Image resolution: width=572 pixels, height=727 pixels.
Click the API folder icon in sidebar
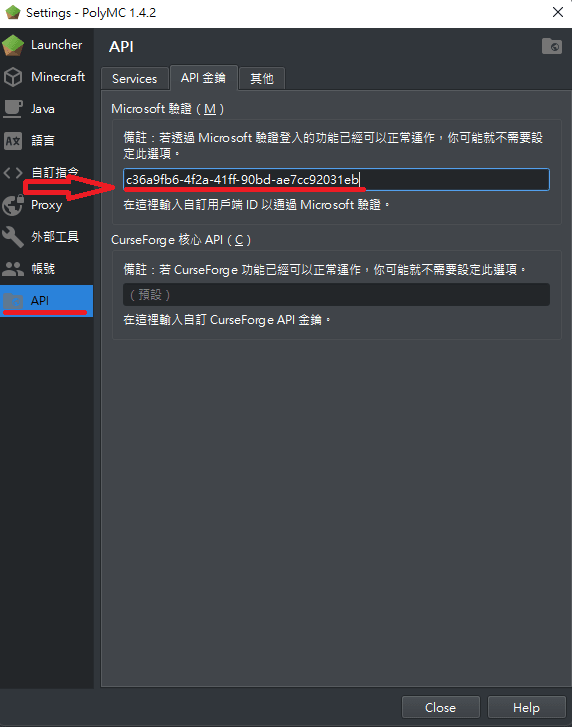coord(13,301)
